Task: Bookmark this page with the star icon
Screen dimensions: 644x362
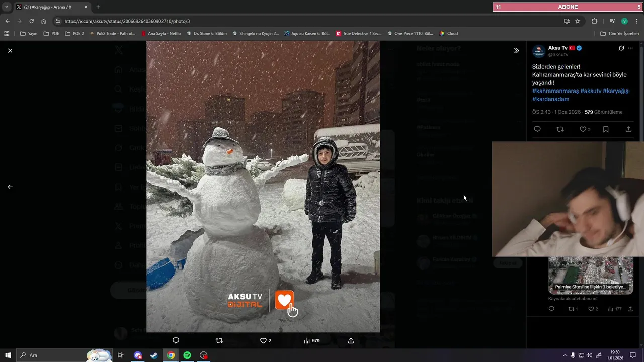Action: pos(578,21)
